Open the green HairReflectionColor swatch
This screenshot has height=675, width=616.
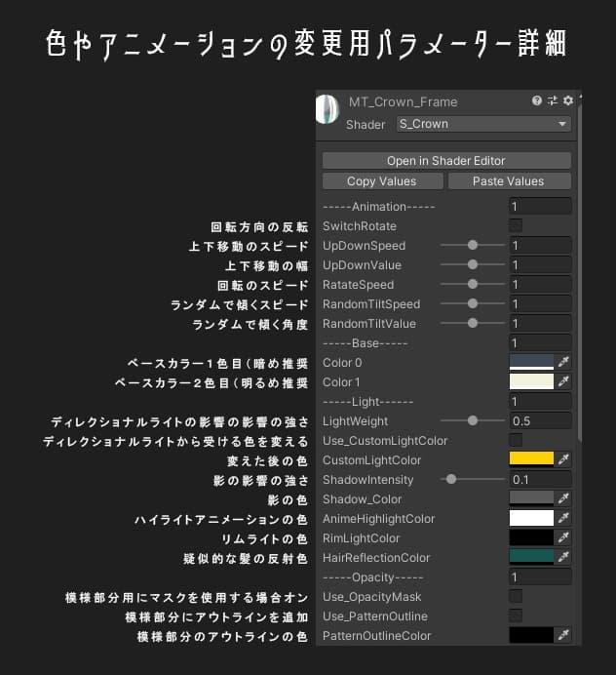click(531, 557)
